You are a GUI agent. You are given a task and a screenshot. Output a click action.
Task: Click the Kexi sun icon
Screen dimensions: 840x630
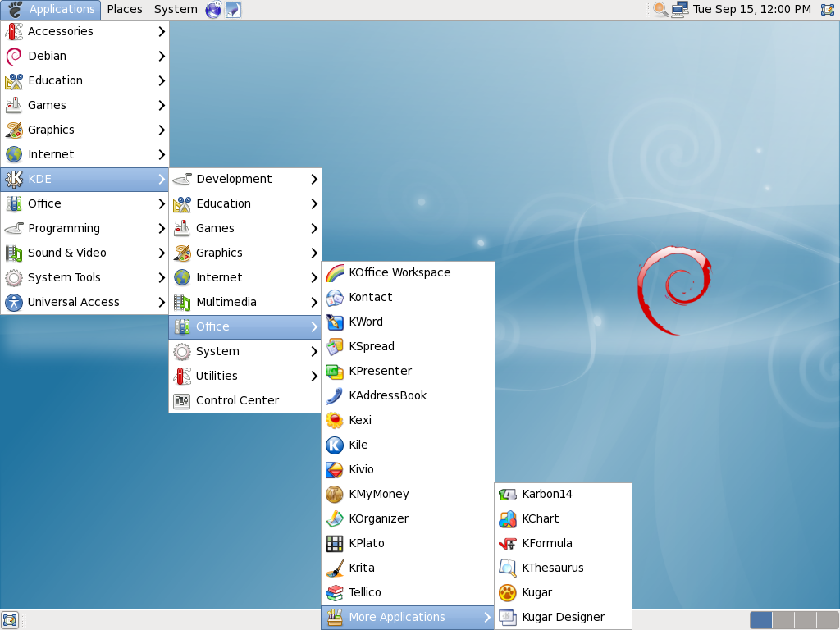pos(335,421)
